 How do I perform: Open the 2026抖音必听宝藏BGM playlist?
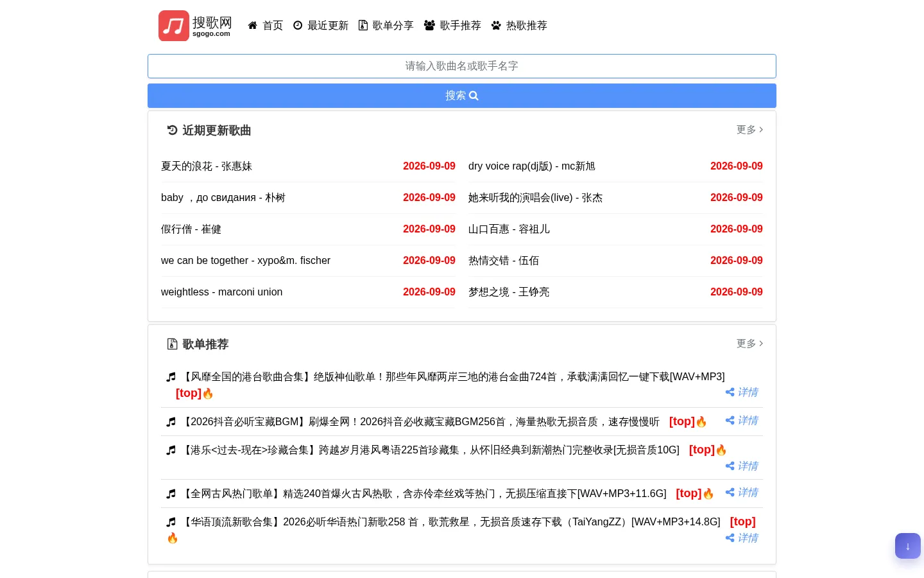point(420,422)
